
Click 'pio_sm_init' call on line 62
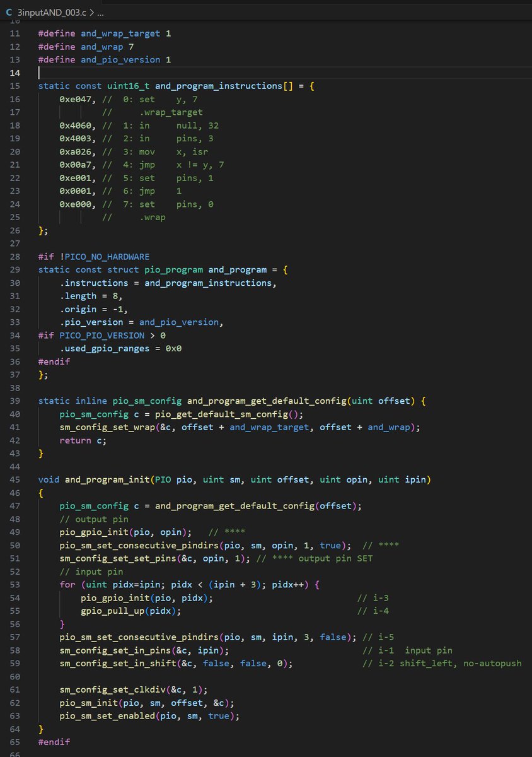(x=89, y=703)
